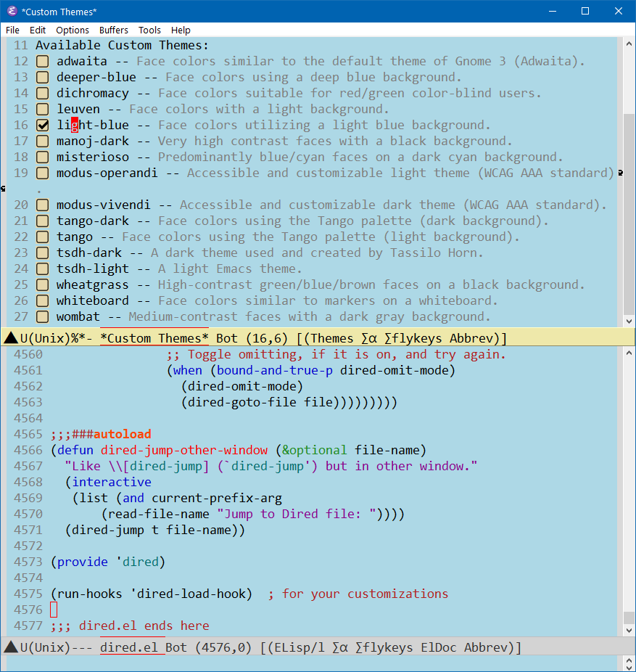Click "&optional" keyword on line 4566

(314, 450)
